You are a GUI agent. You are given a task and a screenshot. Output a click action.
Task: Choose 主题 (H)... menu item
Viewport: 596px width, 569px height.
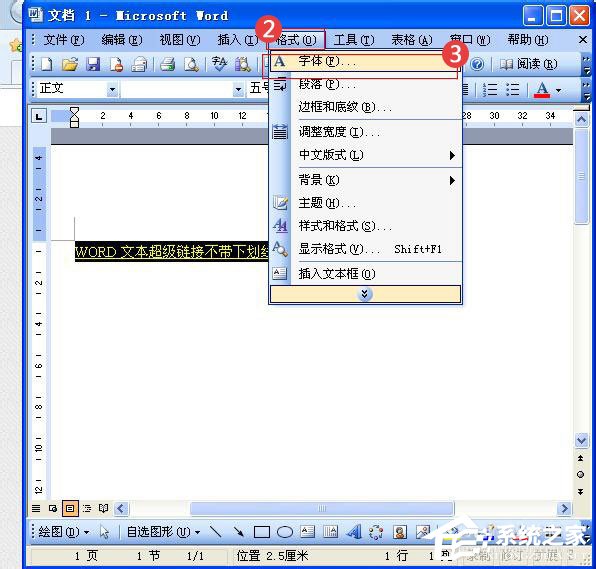coord(365,203)
